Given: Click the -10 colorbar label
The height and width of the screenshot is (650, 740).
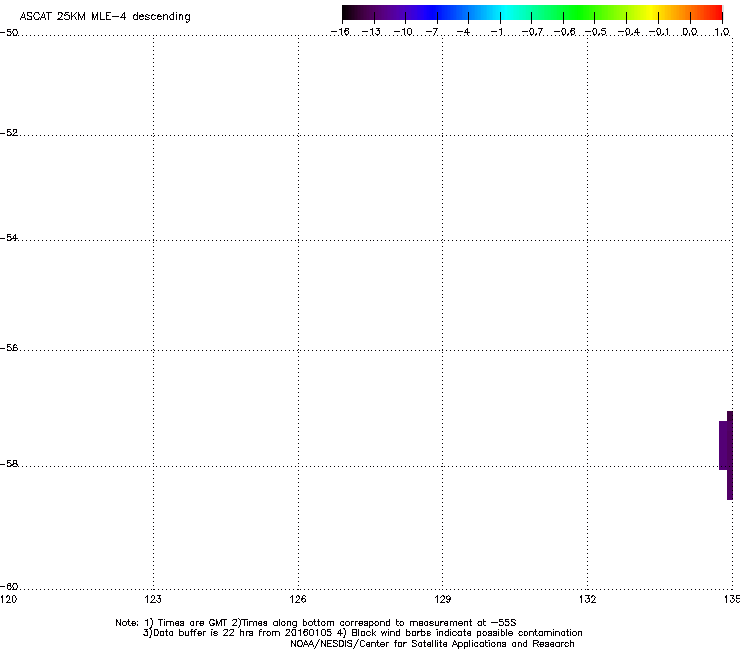Looking at the screenshot, I should [403, 32].
